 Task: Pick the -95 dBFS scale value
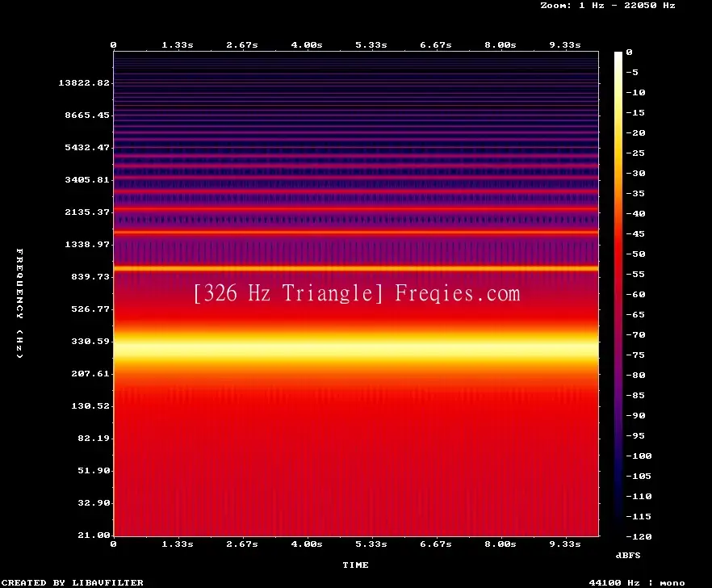click(636, 436)
